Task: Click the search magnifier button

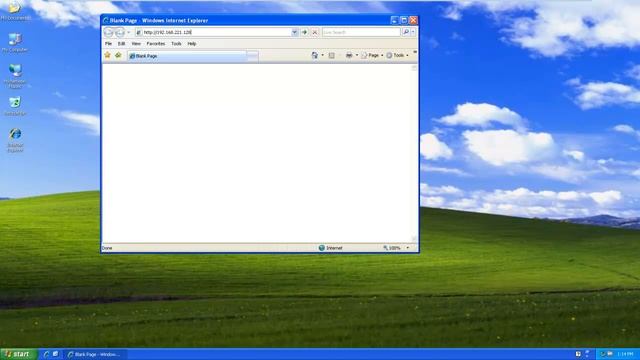Action: click(406, 32)
